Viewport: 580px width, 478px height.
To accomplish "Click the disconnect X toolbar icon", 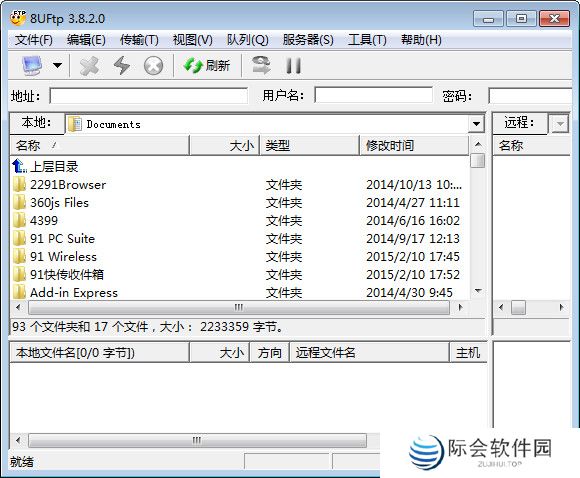I will 90,66.
